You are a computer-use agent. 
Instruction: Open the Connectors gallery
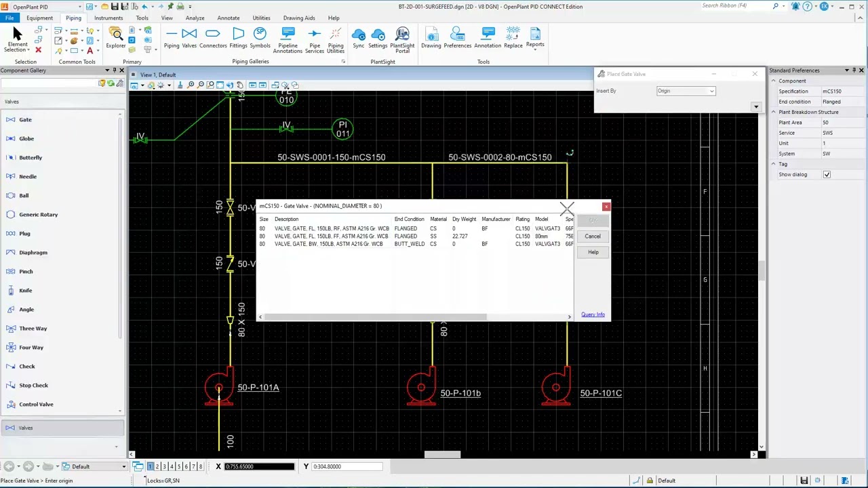tap(213, 38)
